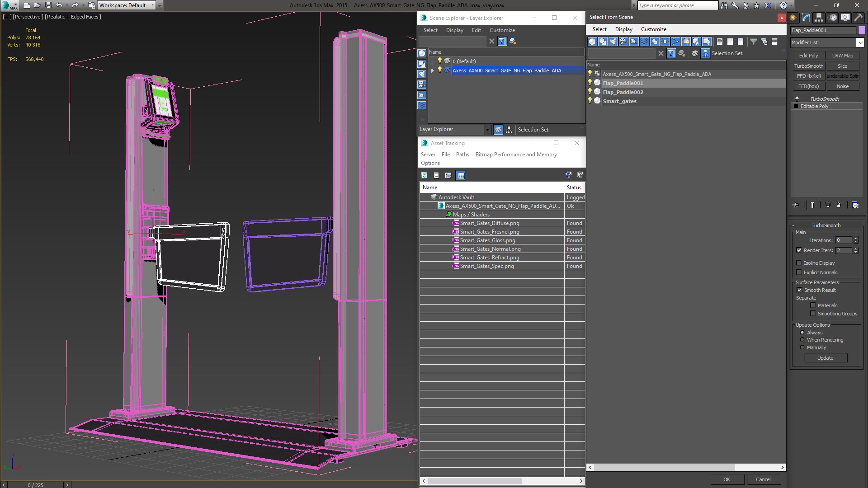
Task: Open Bitmap Performance and Memory menu
Action: click(x=516, y=155)
